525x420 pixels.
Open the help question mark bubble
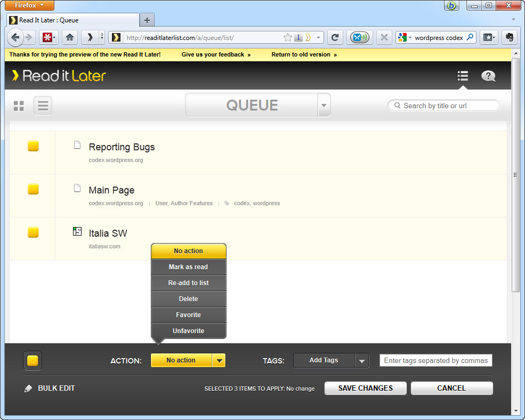[x=488, y=76]
